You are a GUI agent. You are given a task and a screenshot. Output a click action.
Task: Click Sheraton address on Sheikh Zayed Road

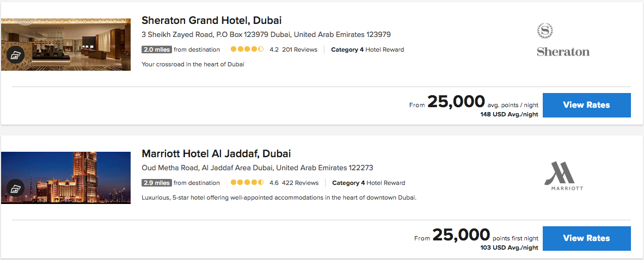(x=266, y=35)
